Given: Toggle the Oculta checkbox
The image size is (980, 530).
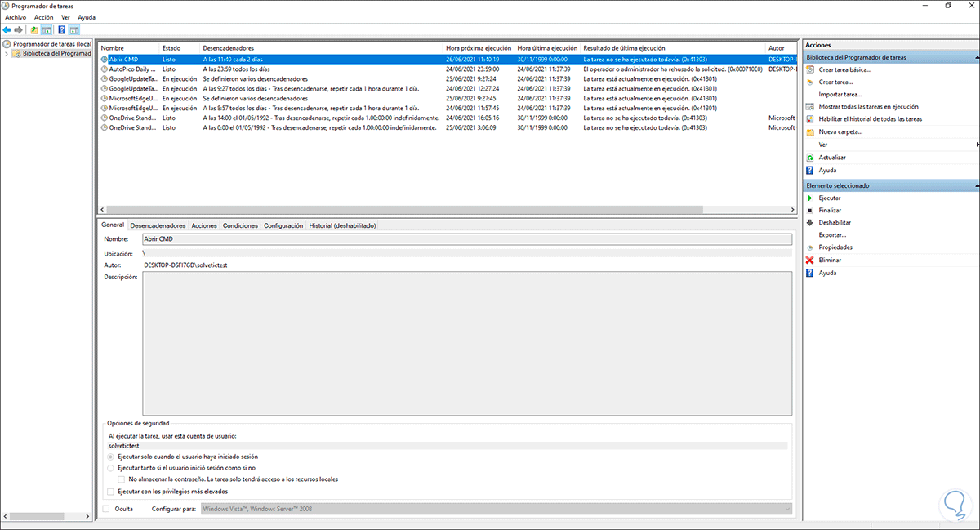Looking at the screenshot, I should coord(107,509).
